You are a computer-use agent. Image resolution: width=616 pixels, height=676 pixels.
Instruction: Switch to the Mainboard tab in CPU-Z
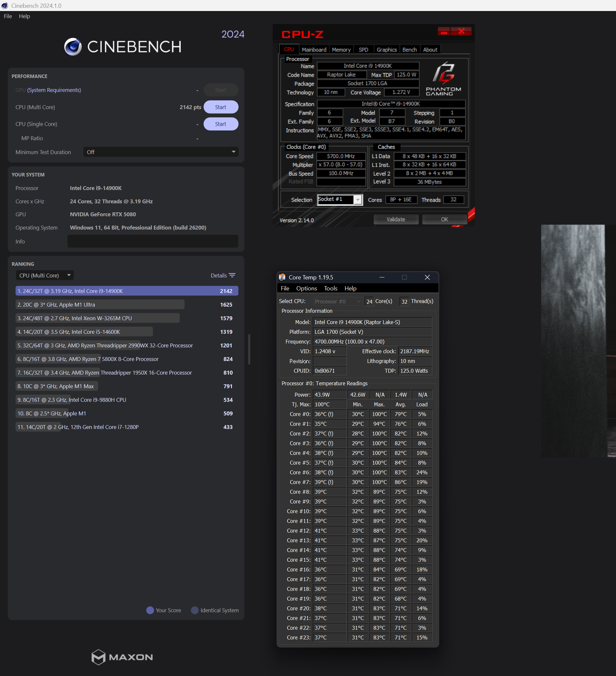click(314, 50)
